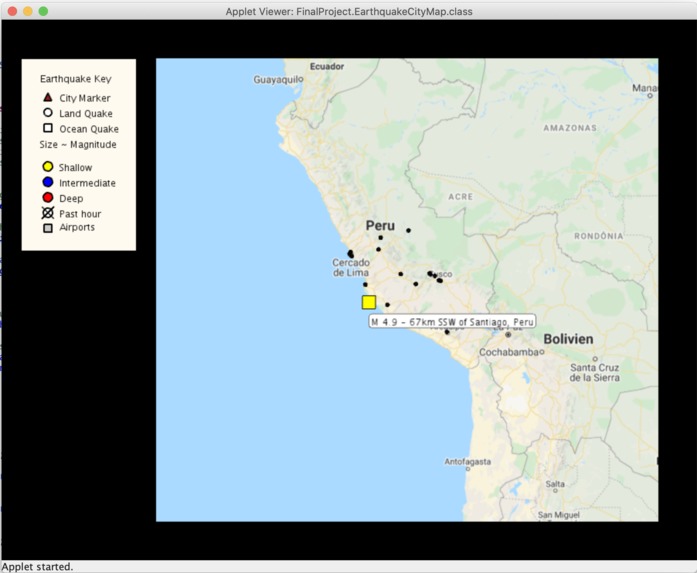Click the gray Airports square icon
This screenshot has height=573, width=697.
(48, 228)
